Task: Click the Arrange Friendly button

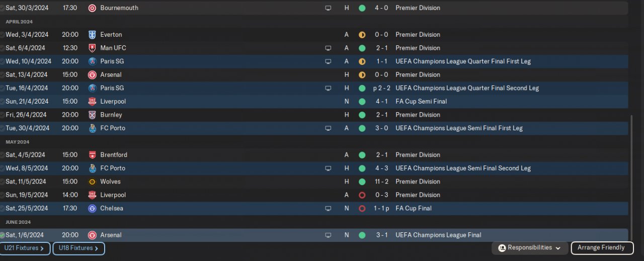Action: point(601,248)
